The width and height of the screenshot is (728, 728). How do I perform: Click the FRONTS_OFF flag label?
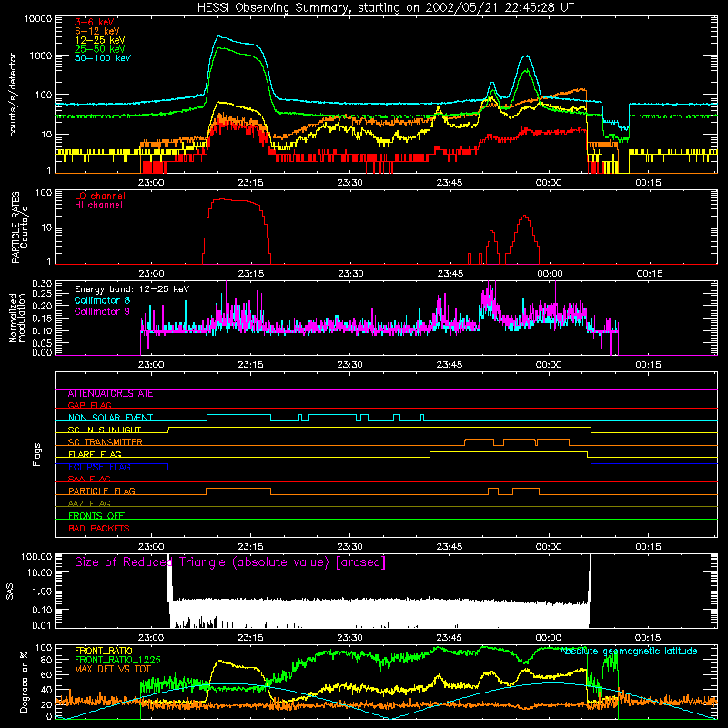pos(96,516)
